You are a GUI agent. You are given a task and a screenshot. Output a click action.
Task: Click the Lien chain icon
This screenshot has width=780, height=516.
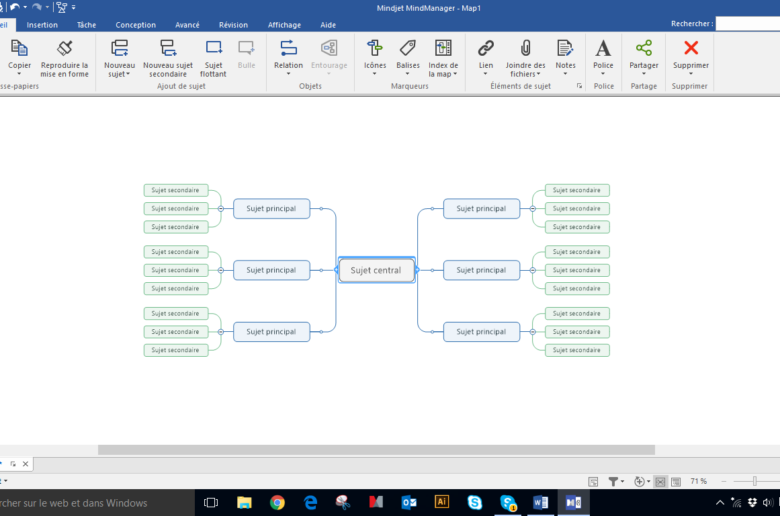tap(486, 48)
